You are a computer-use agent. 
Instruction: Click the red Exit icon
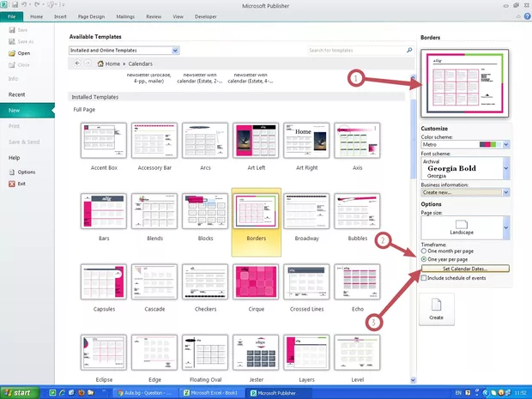click(x=12, y=184)
